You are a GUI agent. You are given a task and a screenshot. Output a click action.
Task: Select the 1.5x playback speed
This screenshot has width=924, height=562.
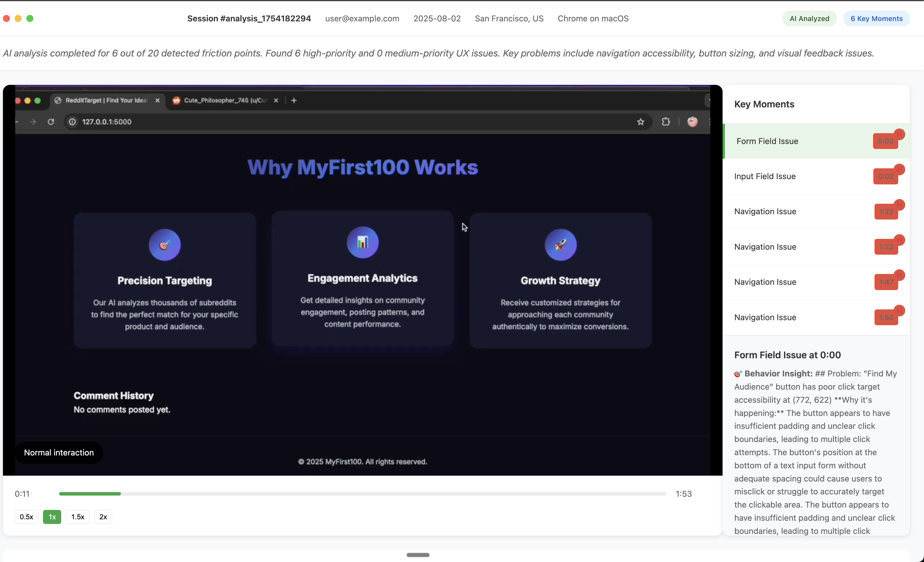click(x=78, y=517)
